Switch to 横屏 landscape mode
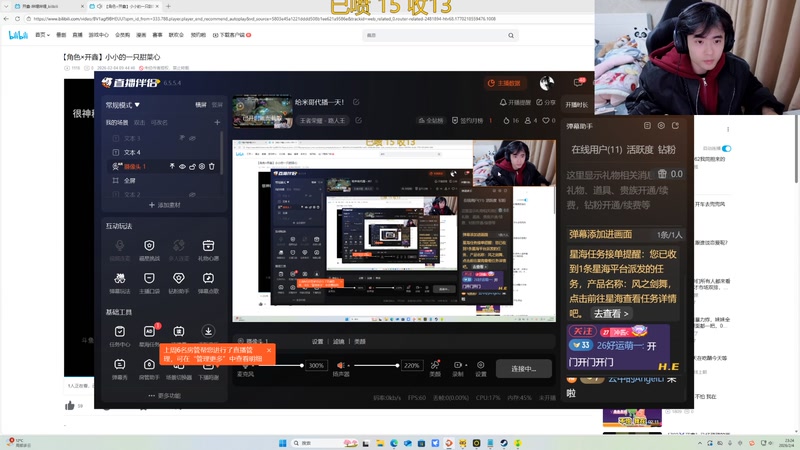 click(201, 105)
